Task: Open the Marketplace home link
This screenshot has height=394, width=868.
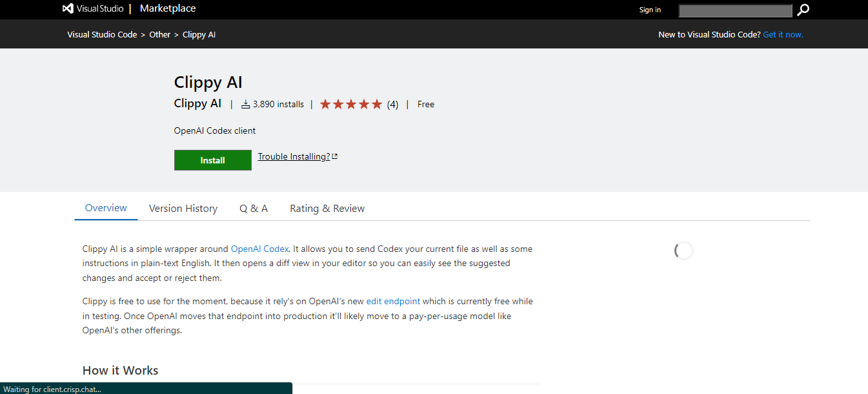Action: (x=167, y=9)
